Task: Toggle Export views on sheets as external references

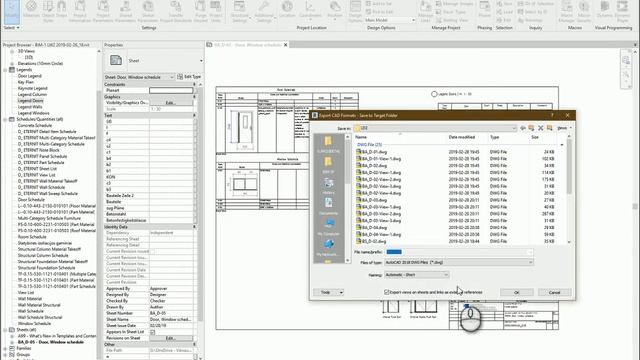Action: click(387, 292)
